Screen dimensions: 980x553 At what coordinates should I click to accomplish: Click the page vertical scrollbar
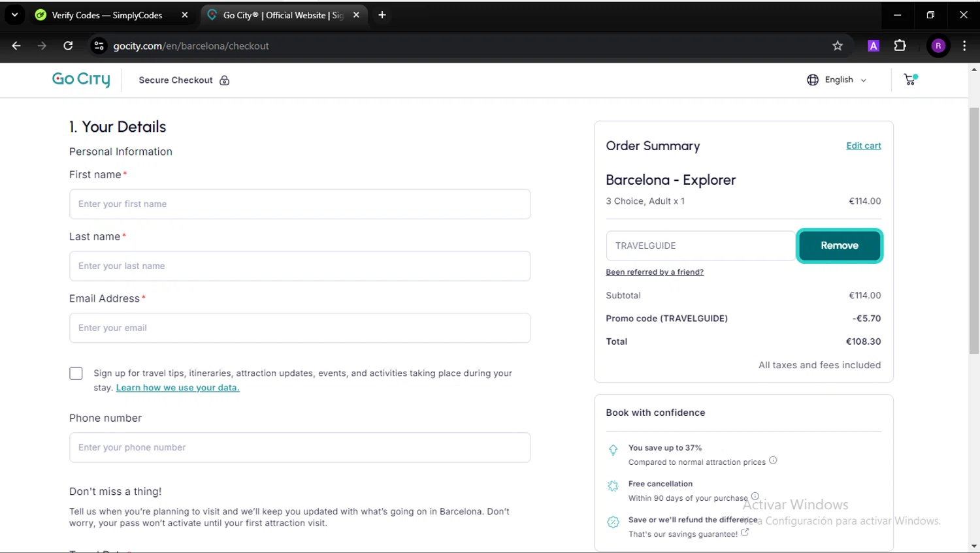(973, 229)
